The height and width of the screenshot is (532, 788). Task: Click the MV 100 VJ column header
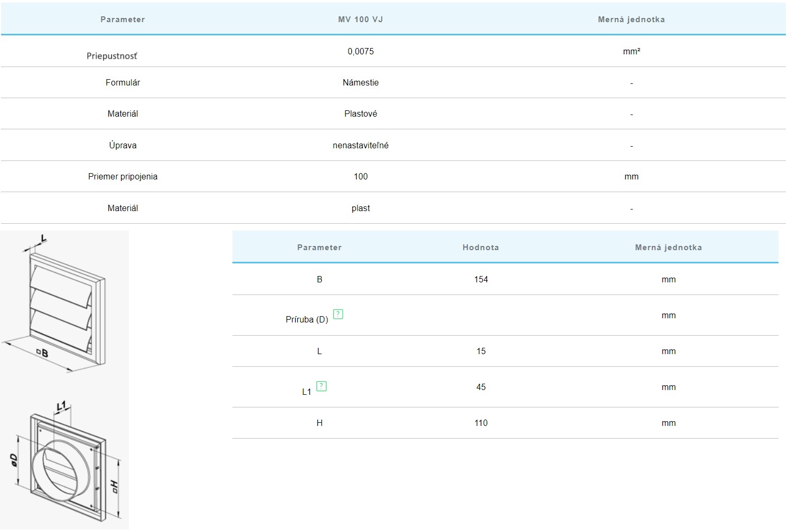[360, 20]
